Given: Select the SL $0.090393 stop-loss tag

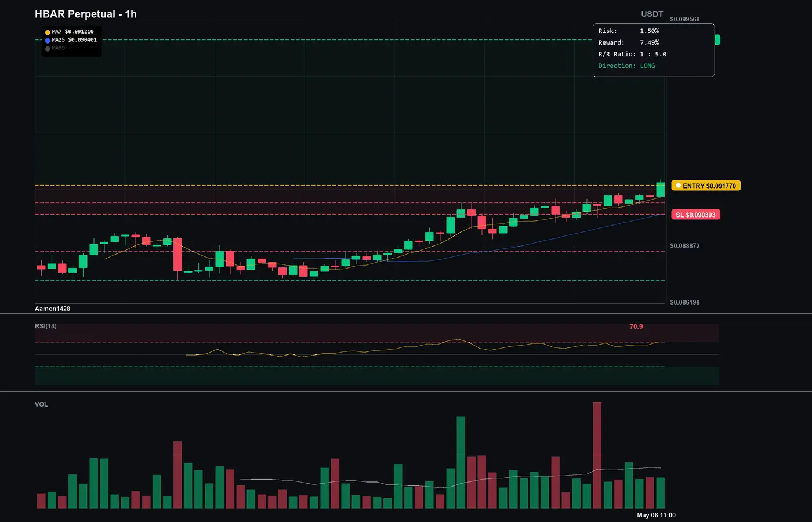Looking at the screenshot, I should [x=695, y=215].
